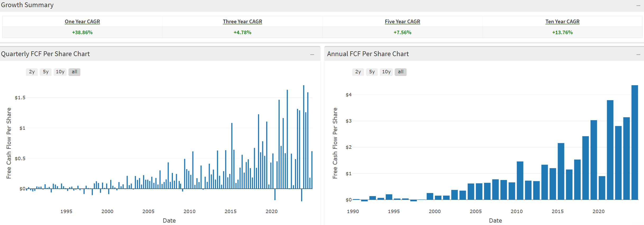Click the 2010 bar in the annual chart
This screenshot has width=644, height=225.
520,181
